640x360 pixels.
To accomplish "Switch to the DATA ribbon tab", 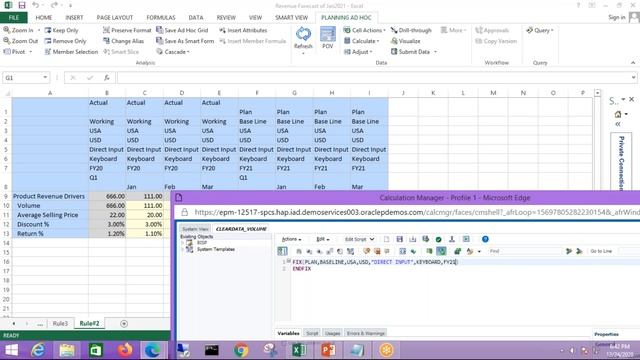I will (196, 18).
